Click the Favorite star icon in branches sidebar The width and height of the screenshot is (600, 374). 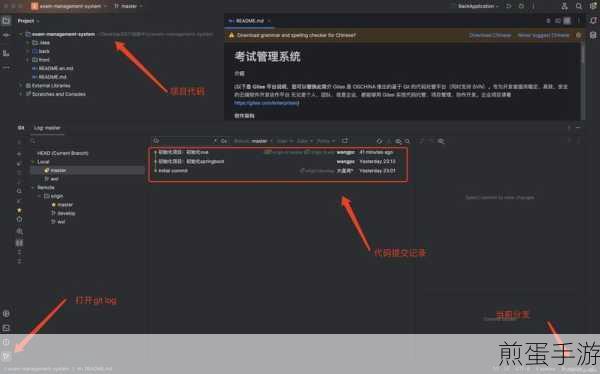(20, 210)
